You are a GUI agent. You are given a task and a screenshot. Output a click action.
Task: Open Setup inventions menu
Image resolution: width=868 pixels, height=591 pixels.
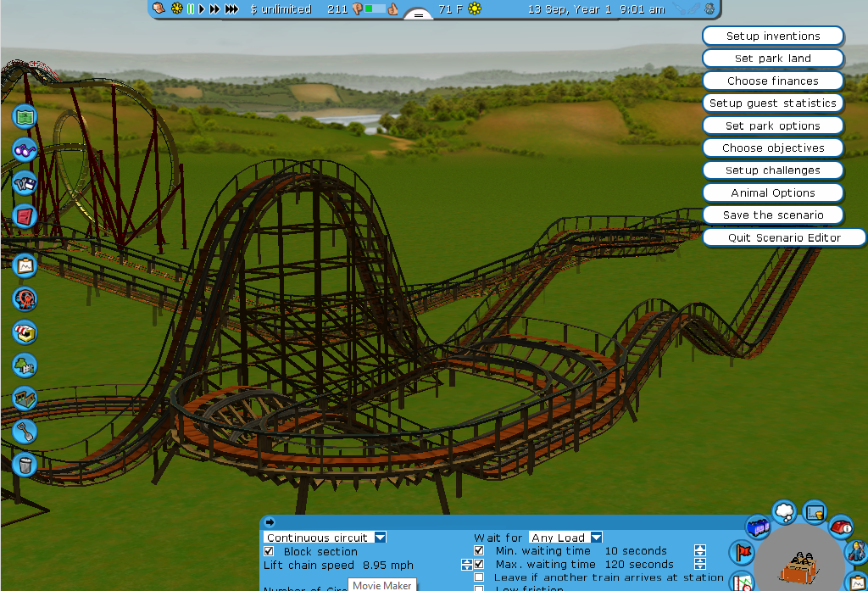pos(773,36)
